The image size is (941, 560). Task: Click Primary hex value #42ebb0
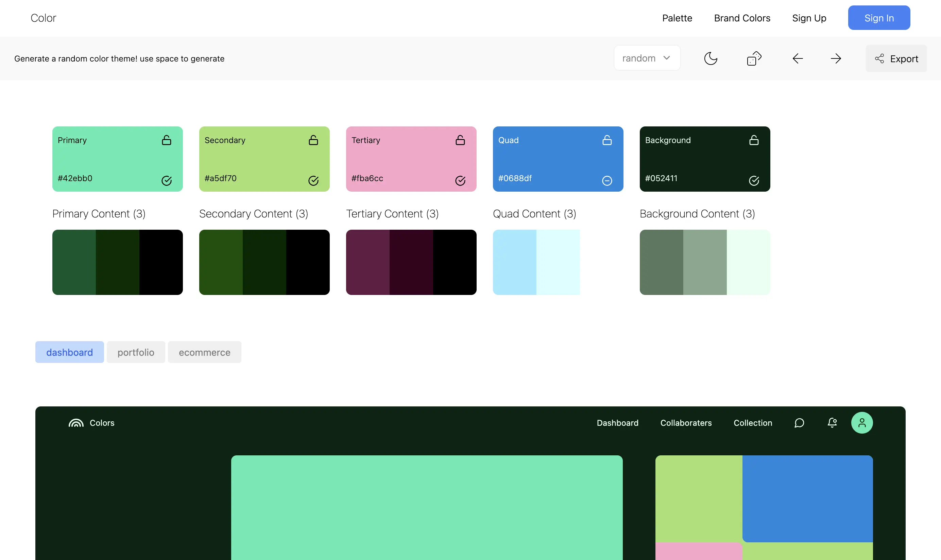[x=75, y=178]
